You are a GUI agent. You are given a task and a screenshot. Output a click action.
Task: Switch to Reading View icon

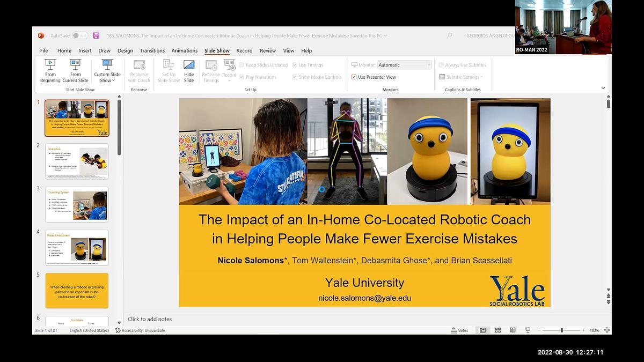(513, 330)
